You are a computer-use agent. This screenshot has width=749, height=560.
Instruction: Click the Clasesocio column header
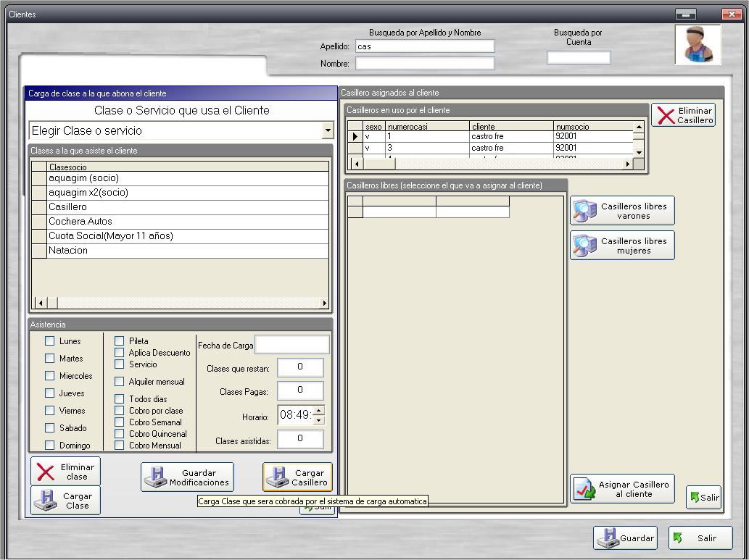(x=188, y=167)
